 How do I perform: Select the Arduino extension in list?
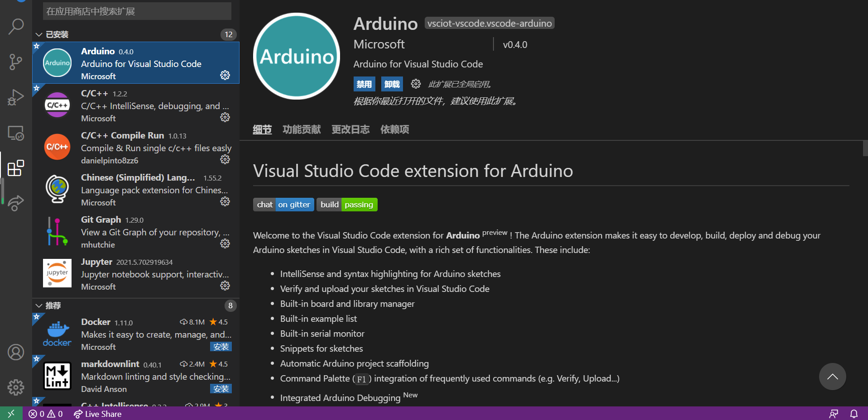click(136, 63)
